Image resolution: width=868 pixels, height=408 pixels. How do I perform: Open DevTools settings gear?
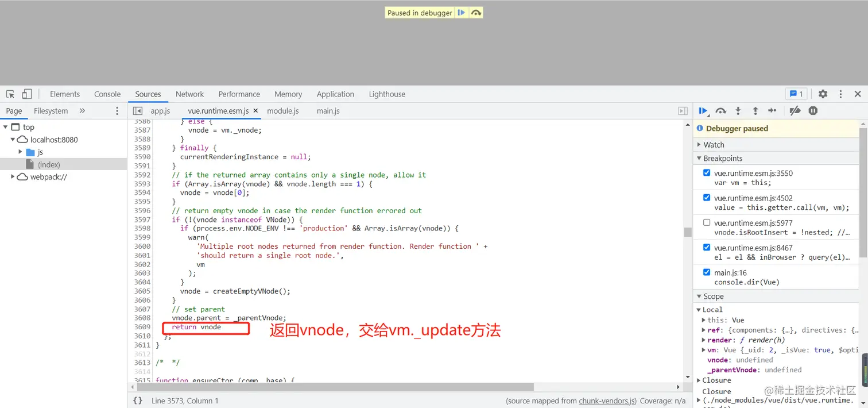(823, 94)
